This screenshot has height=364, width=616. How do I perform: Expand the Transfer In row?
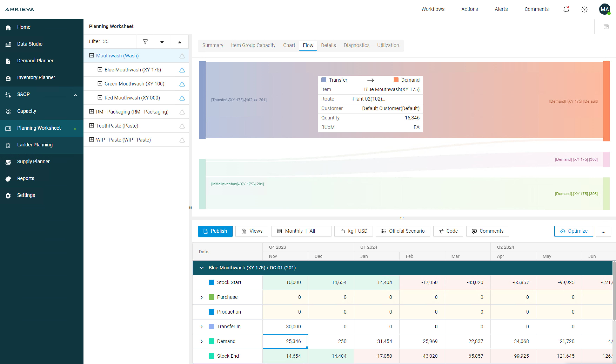pyautogui.click(x=202, y=327)
